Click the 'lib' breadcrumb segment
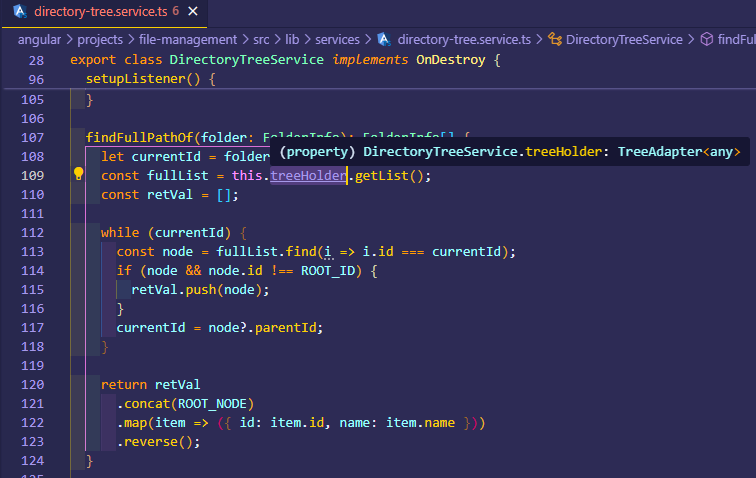756x478 pixels. pos(294,40)
